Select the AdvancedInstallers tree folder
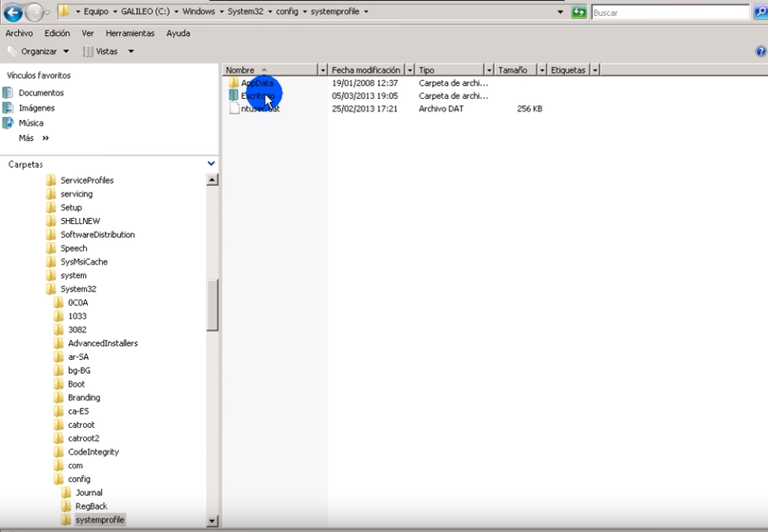The image size is (768, 532). (x=103, y=343)
